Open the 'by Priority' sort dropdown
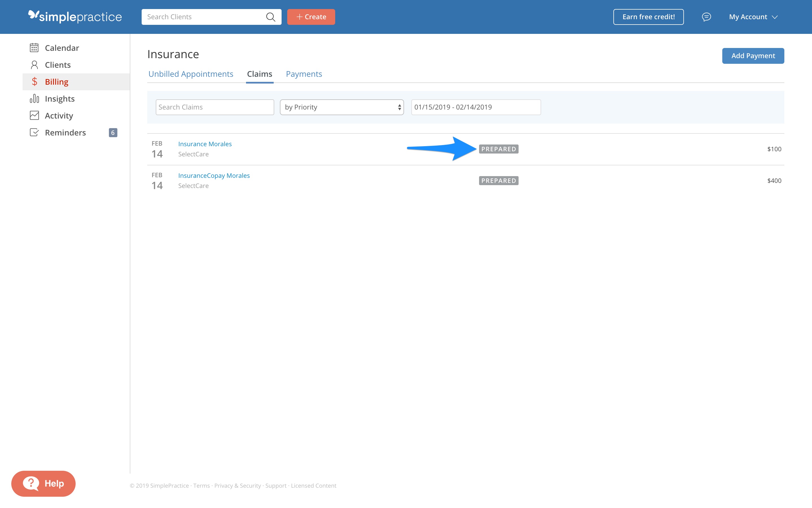Viewport: 812px width, 508px height. [341, 107]
